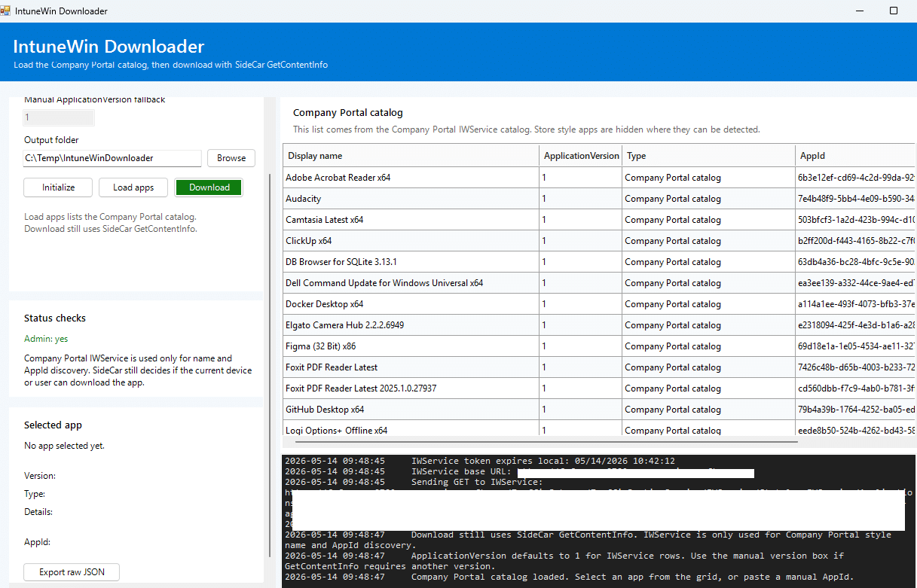Browse for an output folder
This screenshot has height=588, width=917.
231,158
